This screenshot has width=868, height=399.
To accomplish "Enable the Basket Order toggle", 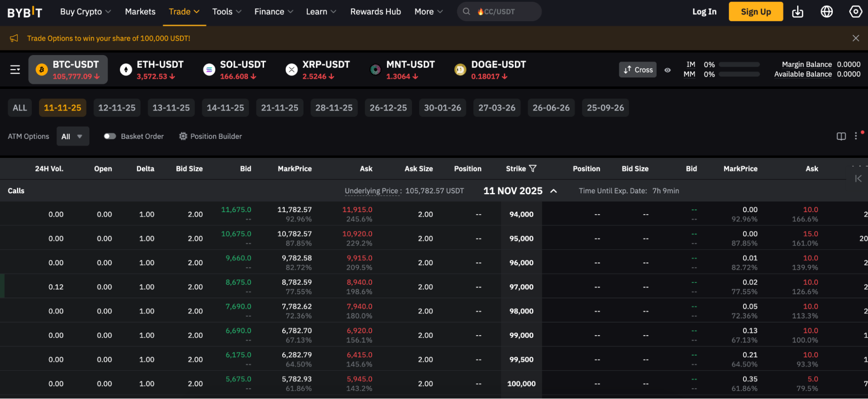I will 109,136.
